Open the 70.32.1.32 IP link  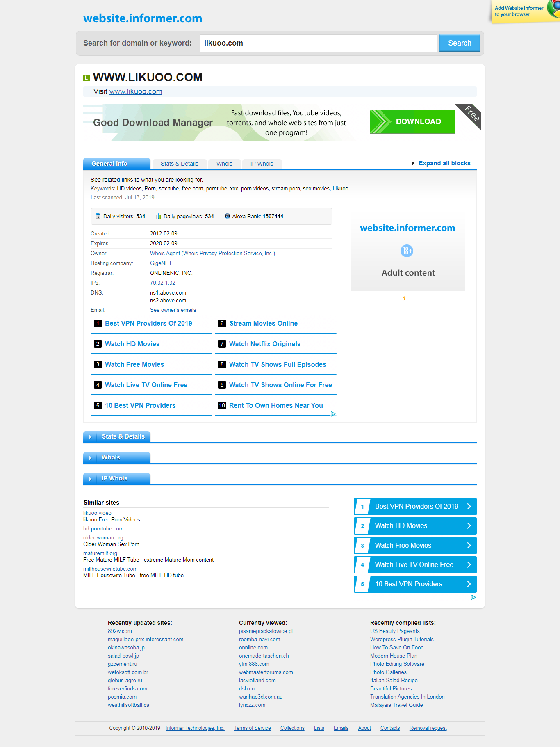(163, 283)
